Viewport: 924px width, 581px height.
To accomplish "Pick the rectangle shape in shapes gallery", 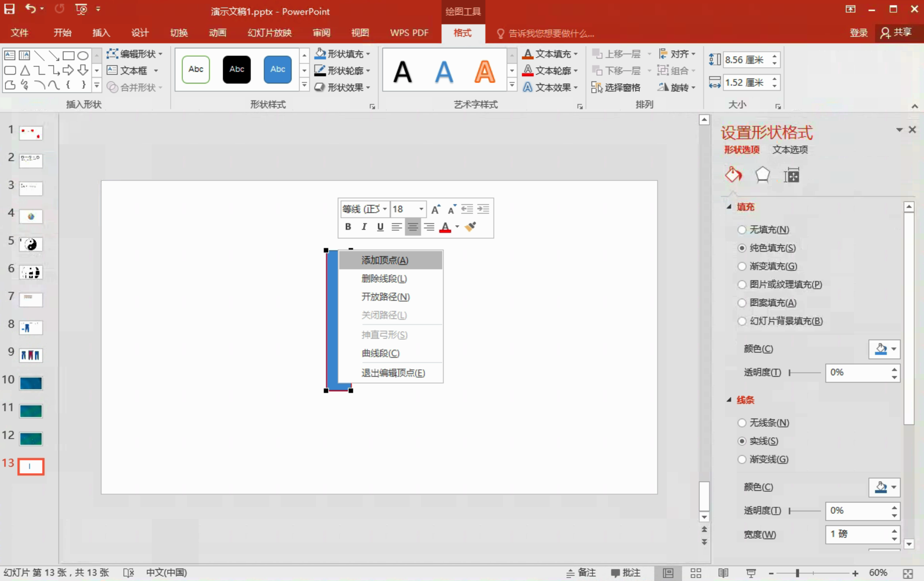I will tap(68, 56).
